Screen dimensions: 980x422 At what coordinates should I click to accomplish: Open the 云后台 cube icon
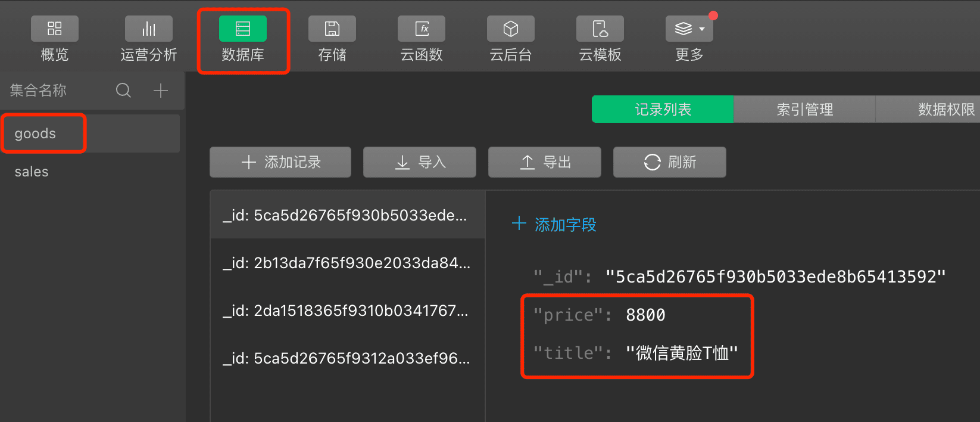pyautogui.click(x=511, y=29)
